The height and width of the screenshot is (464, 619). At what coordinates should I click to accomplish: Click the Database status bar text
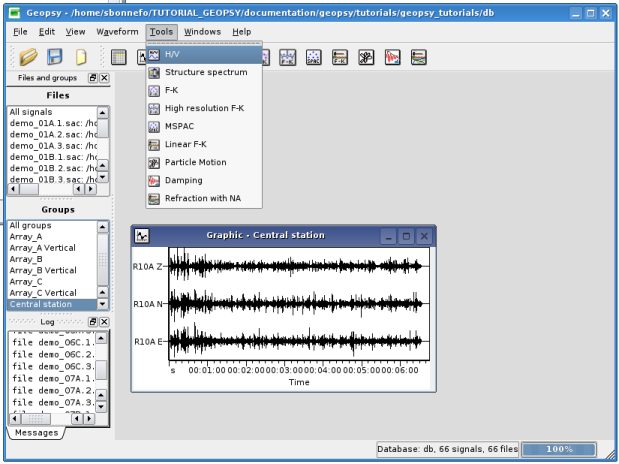point(448,449)
